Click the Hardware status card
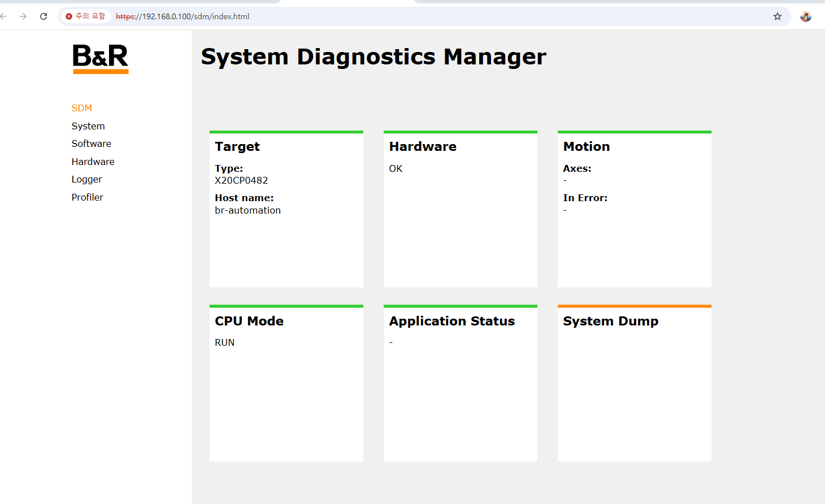825x504 pixels. coord(461,209)
